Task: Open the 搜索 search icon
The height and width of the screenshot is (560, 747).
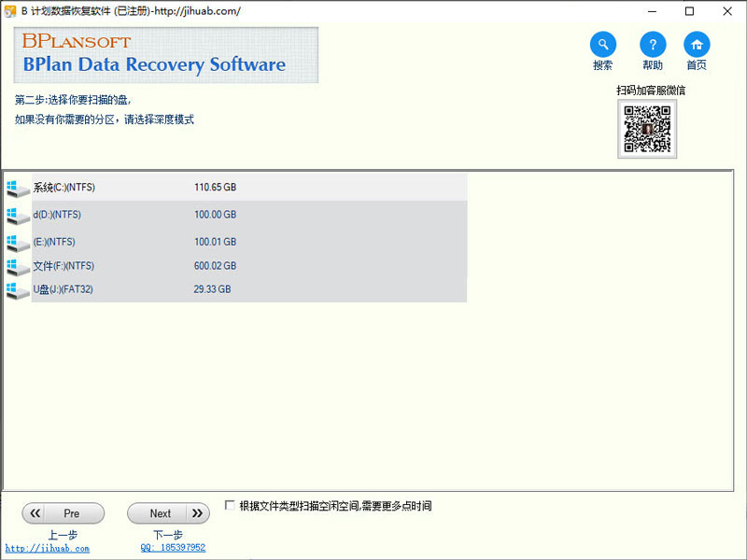Action: [x=602, y=45]
